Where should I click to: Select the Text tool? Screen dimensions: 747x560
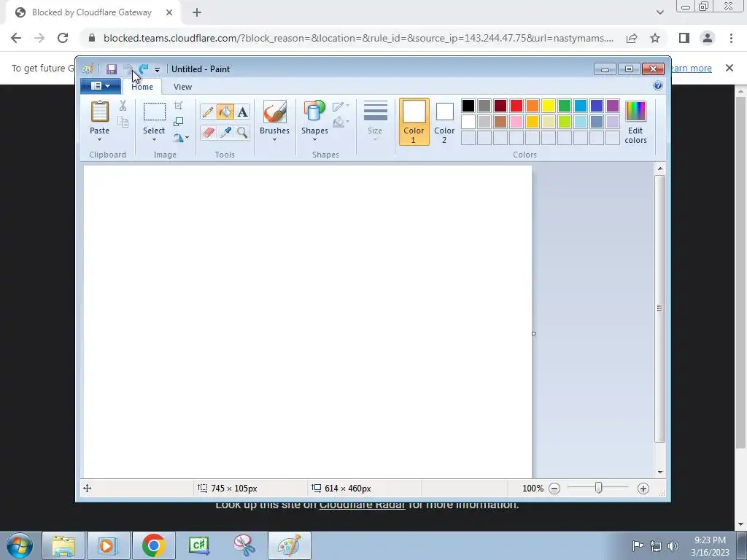click(242, 112)
